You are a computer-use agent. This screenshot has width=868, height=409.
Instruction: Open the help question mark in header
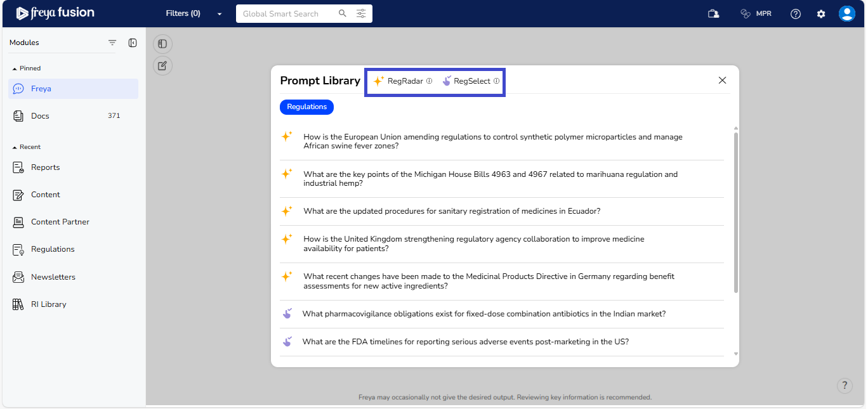(796, 14)
